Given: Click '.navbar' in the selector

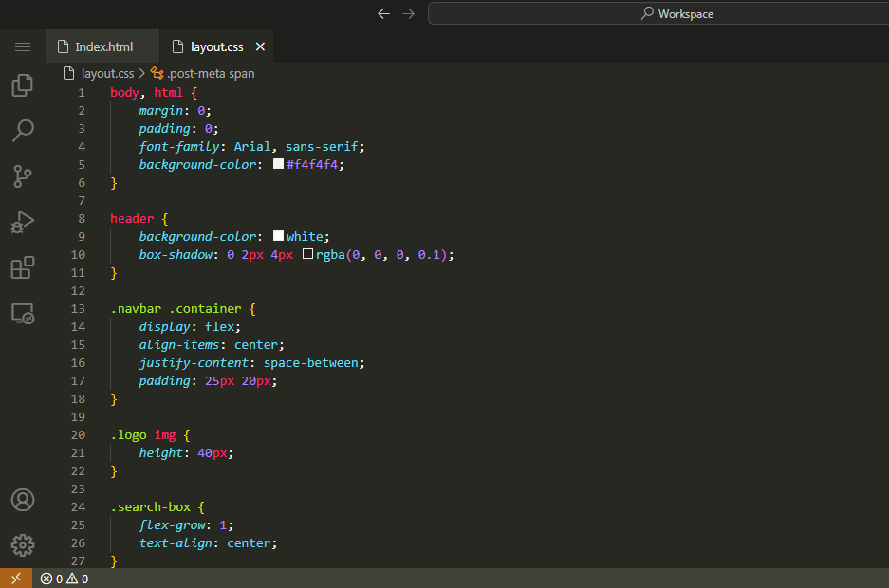Looking at the screenshot, I should pos(136,309).
